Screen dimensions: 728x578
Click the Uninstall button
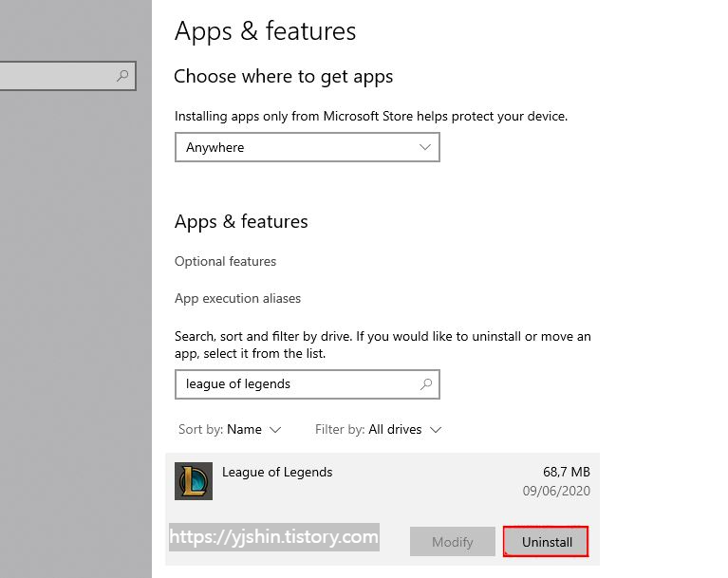click(x=546, y=541)
